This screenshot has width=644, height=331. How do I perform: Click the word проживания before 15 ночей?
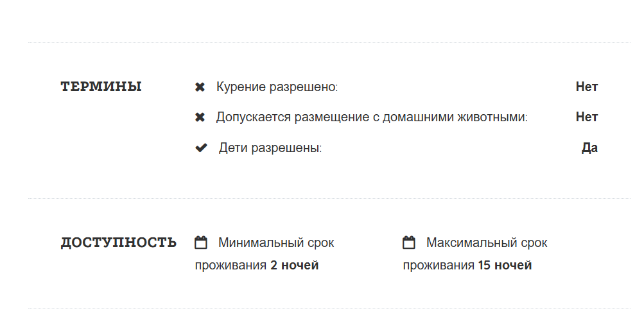(439, 266)
